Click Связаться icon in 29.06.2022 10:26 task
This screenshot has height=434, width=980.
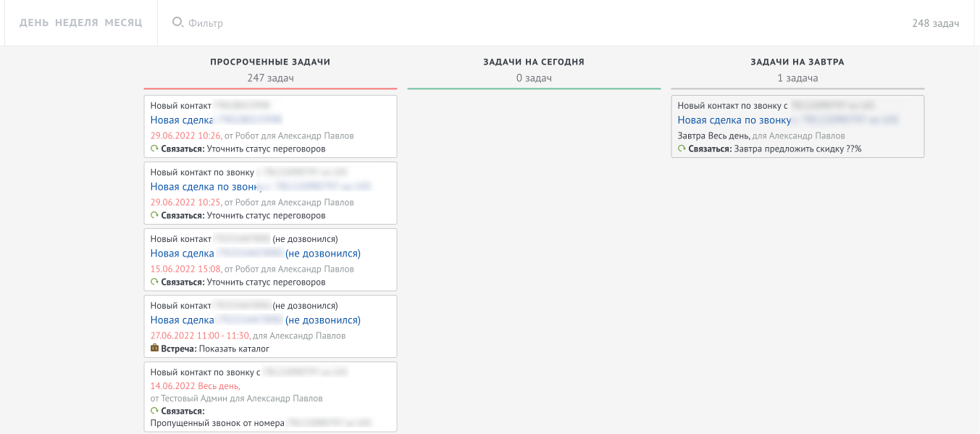154,149
